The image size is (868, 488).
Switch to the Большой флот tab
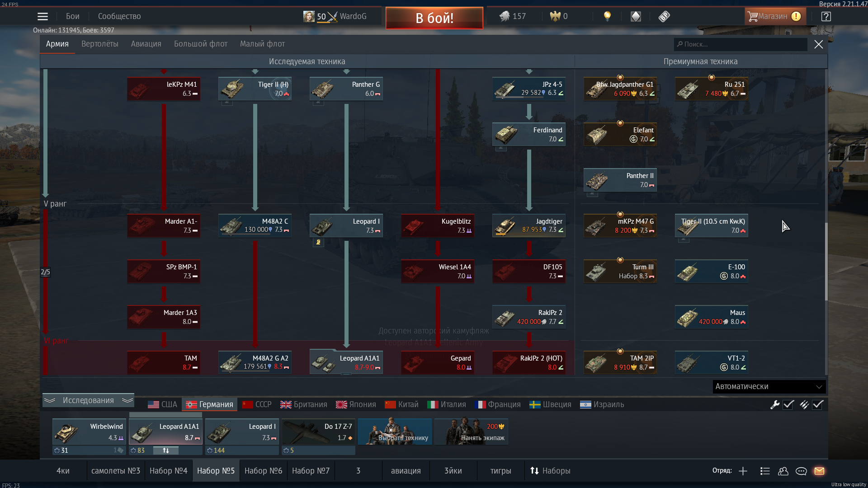tap(201, 44)
